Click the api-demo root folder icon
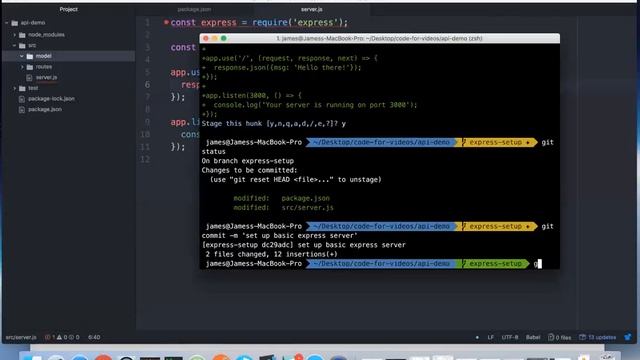The height and width of the screenshot is (360, 640). coord(15,23)
